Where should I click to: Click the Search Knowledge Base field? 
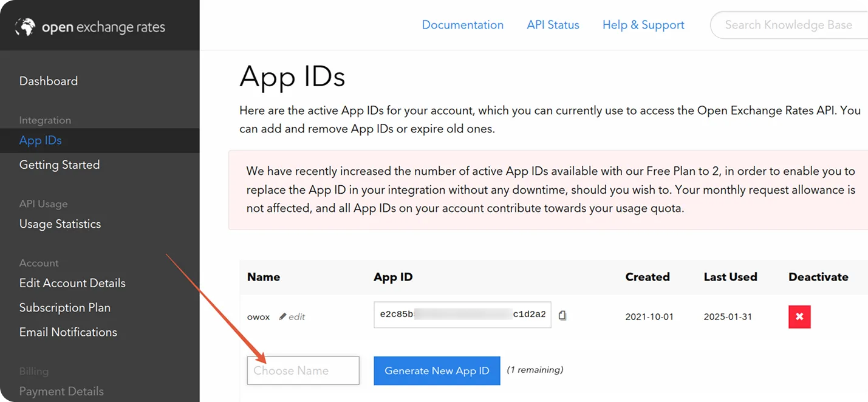(x=788, y=25)
